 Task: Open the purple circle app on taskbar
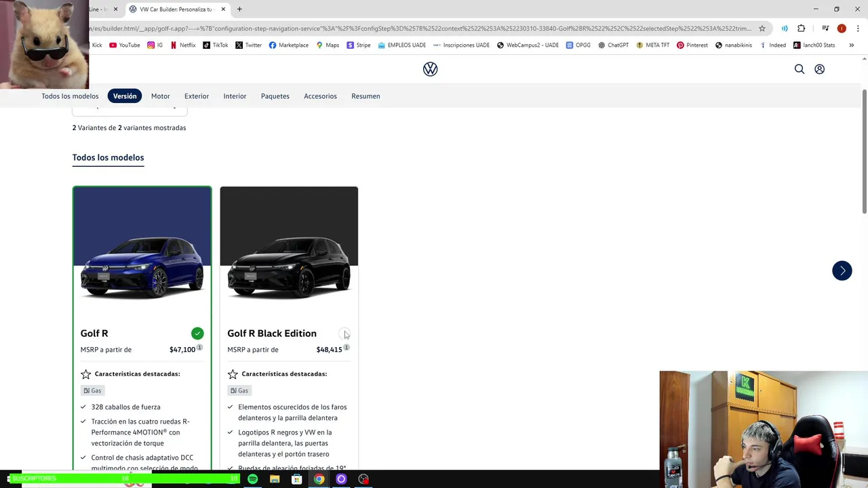(341, 479)
